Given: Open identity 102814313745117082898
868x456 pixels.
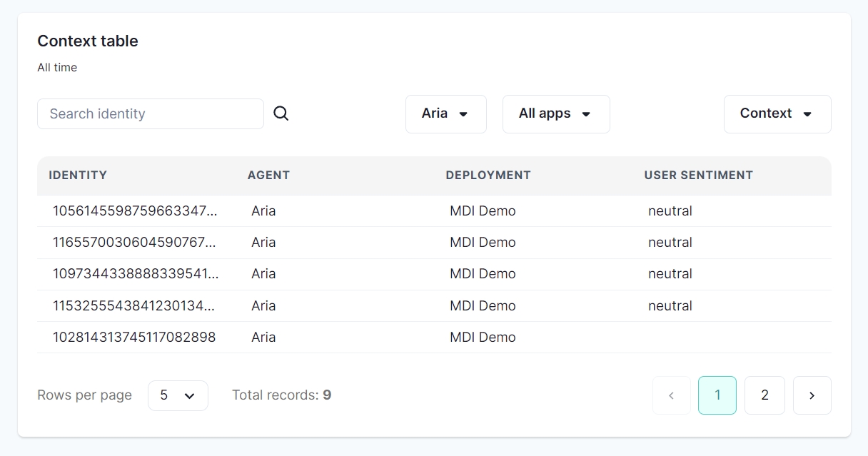Looking at the screenshot, I should [134, 338].
